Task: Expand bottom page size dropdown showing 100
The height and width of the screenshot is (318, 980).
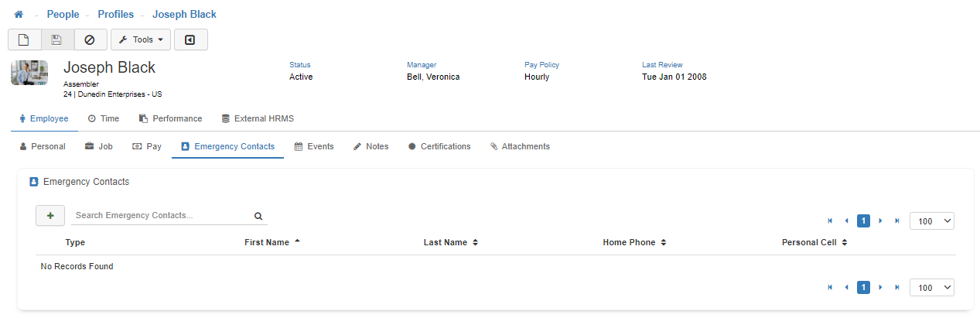Action: [932, 288]
